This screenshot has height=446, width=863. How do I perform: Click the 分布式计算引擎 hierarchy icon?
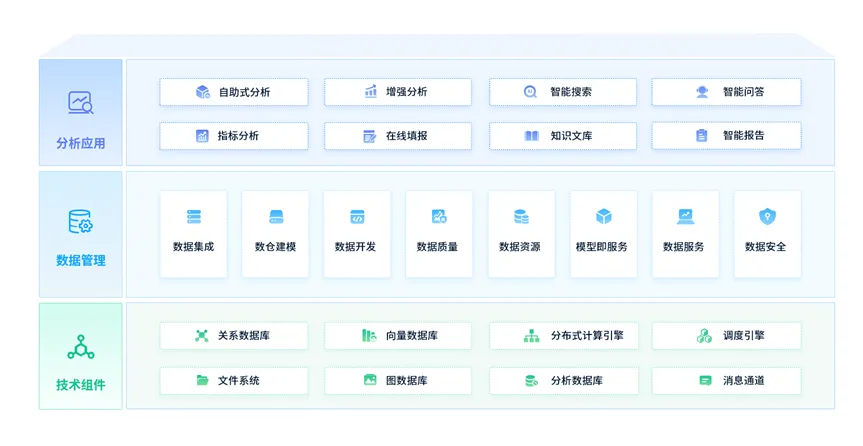[x=531, y=335]
